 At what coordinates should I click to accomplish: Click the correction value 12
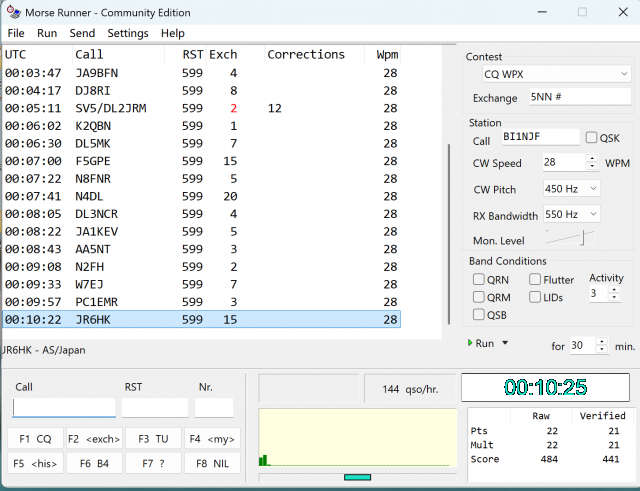tap(275, 108)
